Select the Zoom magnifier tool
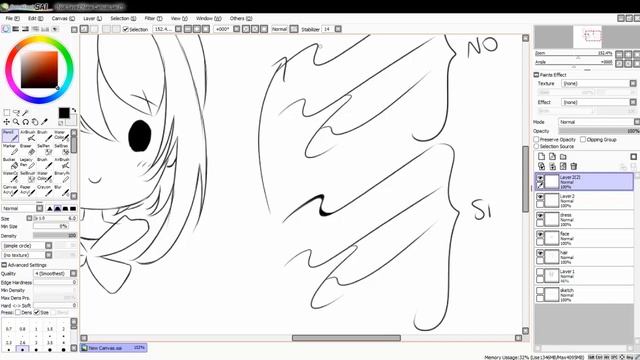Image resolution: width=640 pixels, height=360 pixels. click(x=16, y=122)
